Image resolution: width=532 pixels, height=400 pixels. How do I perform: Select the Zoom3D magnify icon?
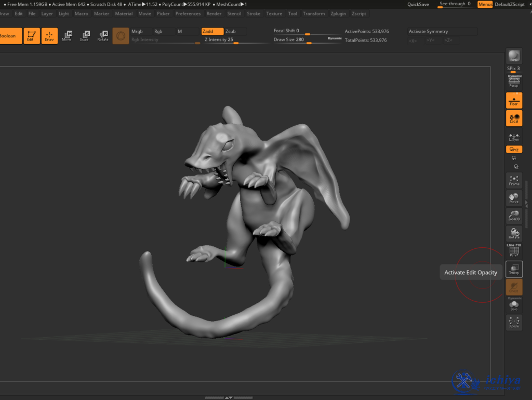click(514, 216)
